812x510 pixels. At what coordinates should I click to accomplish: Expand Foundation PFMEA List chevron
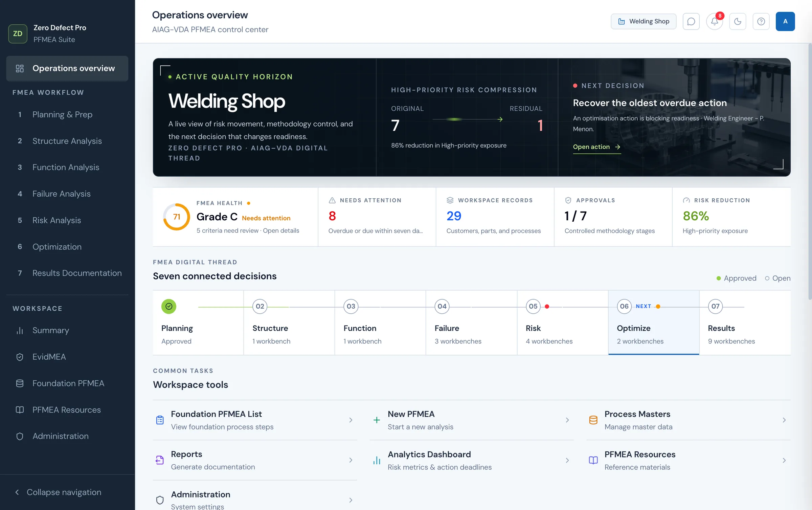(351, 420)
